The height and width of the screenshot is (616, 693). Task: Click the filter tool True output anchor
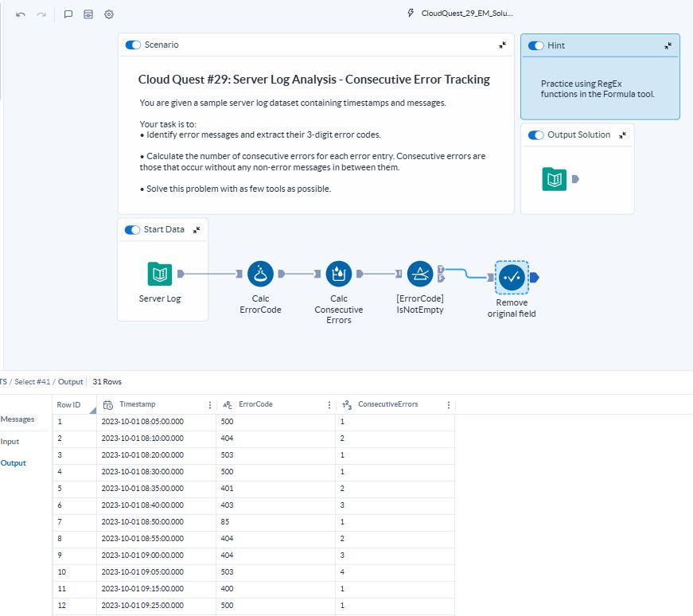[441, 269]
